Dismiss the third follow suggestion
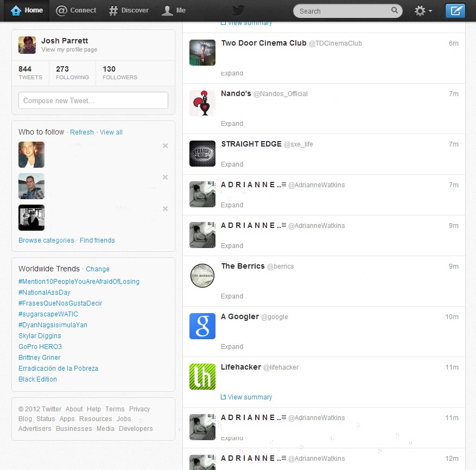Screen dimensions: 476x470 (x=165, y=209)
